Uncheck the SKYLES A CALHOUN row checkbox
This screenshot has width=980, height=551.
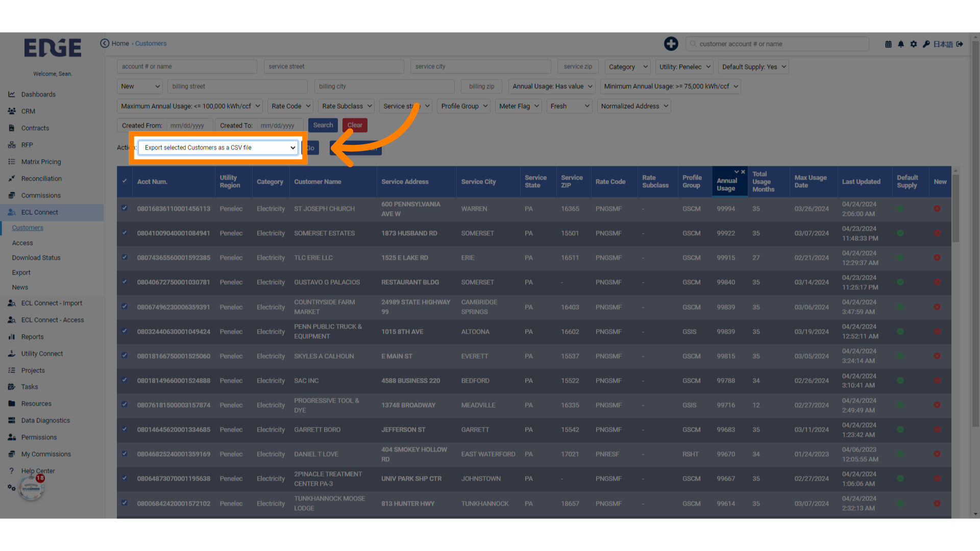pyautogui.click(x=125, y=356)
